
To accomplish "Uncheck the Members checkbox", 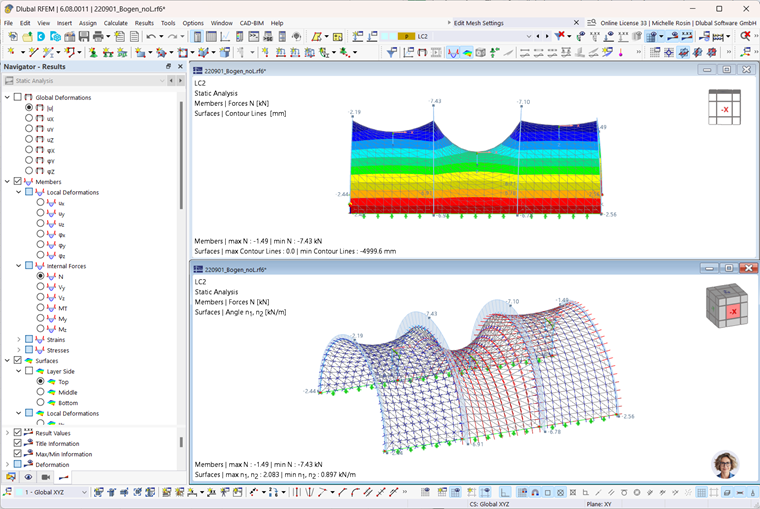I will 17,181.
